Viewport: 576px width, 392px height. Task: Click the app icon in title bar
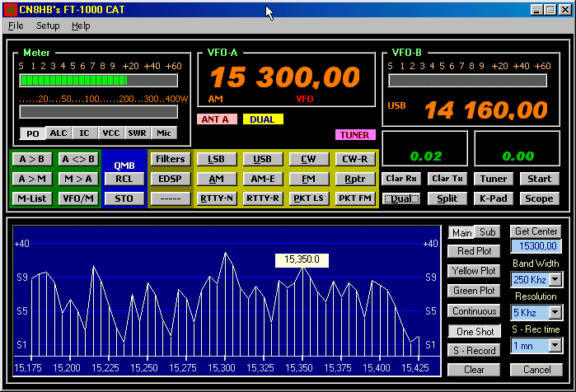[10, 10]
